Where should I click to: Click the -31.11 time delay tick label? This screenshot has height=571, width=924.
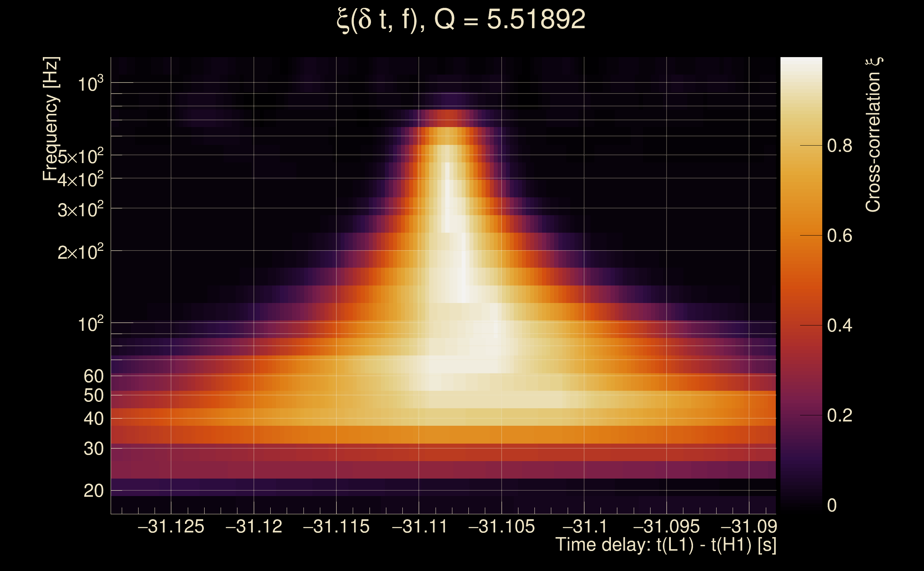tap(419, 527)
